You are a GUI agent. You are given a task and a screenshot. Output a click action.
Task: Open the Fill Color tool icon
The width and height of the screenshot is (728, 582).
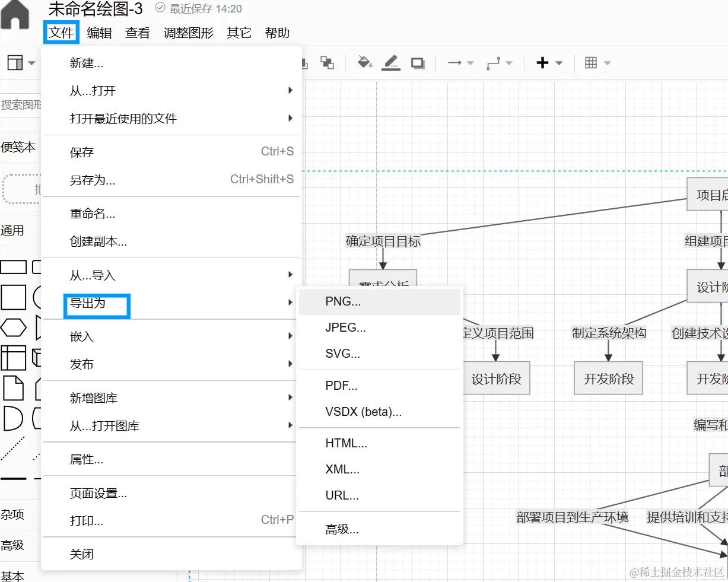click(364, 62)
